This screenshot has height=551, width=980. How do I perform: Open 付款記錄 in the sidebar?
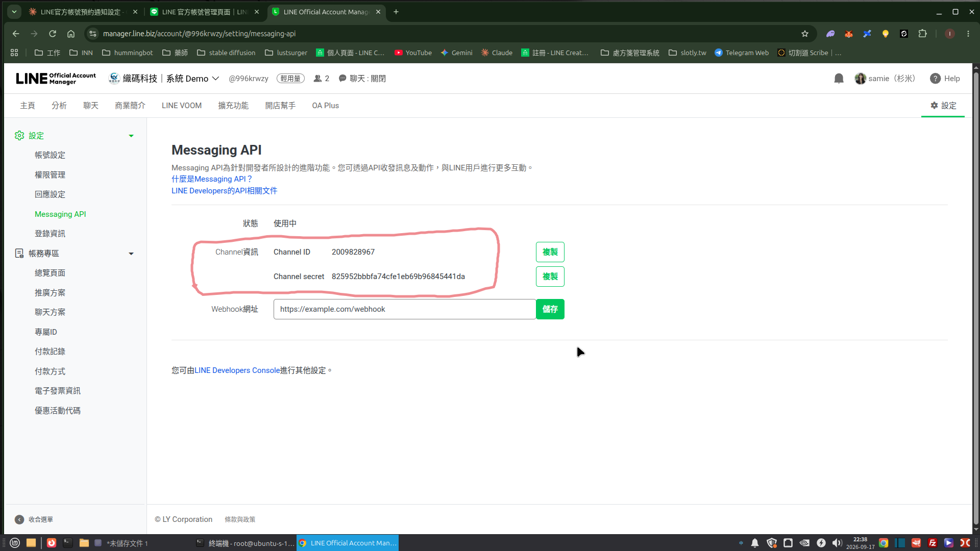(x=50, y=352)
